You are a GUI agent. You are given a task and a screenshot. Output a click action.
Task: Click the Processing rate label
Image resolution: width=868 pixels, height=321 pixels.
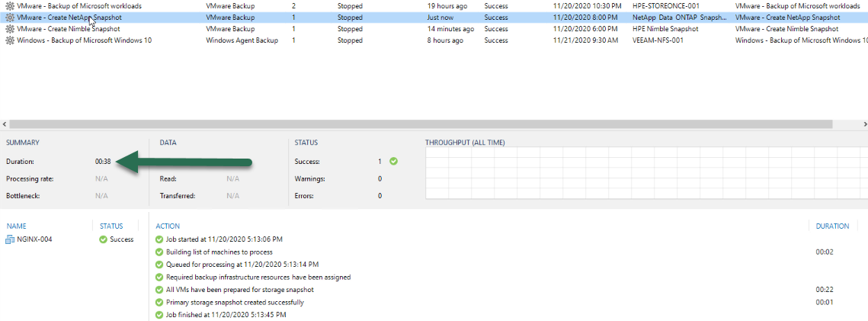coord(30,178)
